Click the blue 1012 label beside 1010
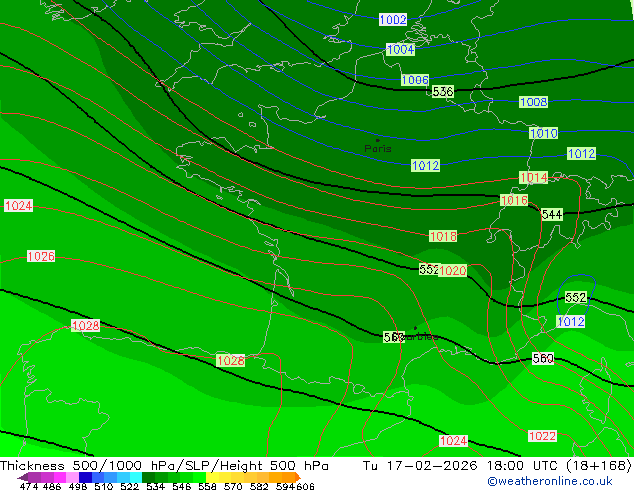This screenshot has width=634, height=490. pyautogui.click(x=581, y=154)
